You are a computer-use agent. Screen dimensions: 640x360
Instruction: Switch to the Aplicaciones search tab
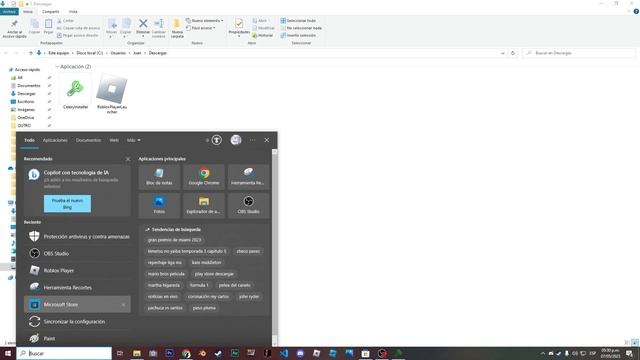pyautogui.click(x=55, y=140)
